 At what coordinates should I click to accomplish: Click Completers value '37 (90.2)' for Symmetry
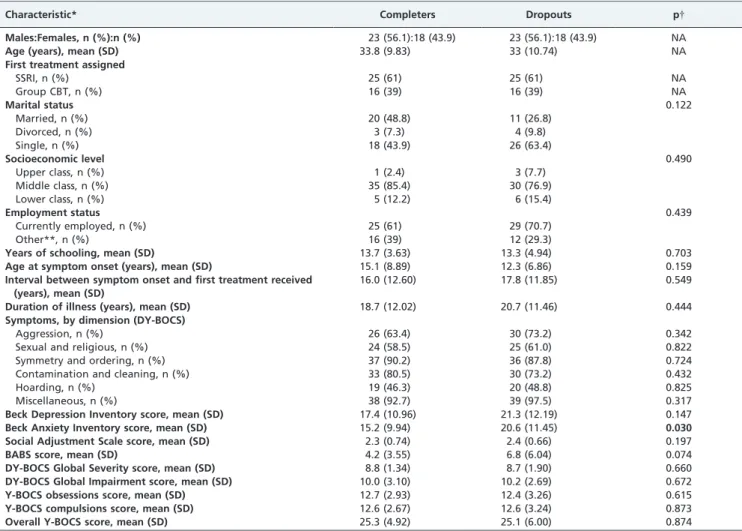[x=389, y=361]
